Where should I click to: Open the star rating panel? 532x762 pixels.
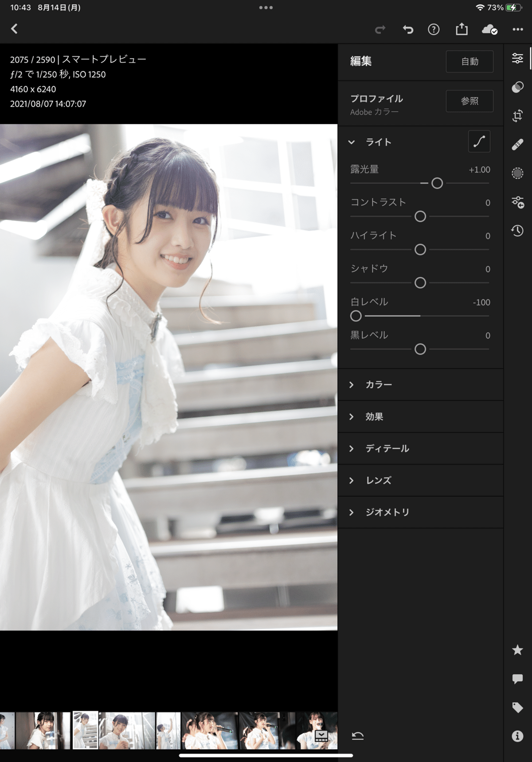(517, 650)
